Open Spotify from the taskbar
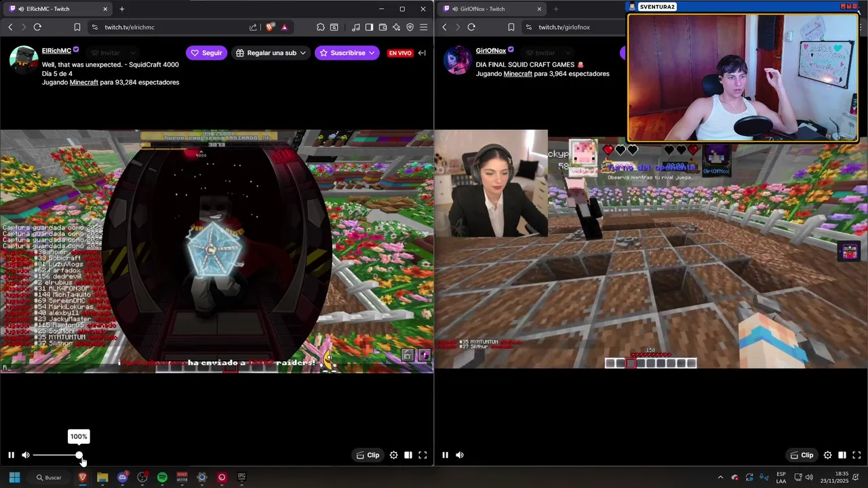The image size is (868, 488). coord(162,477)
